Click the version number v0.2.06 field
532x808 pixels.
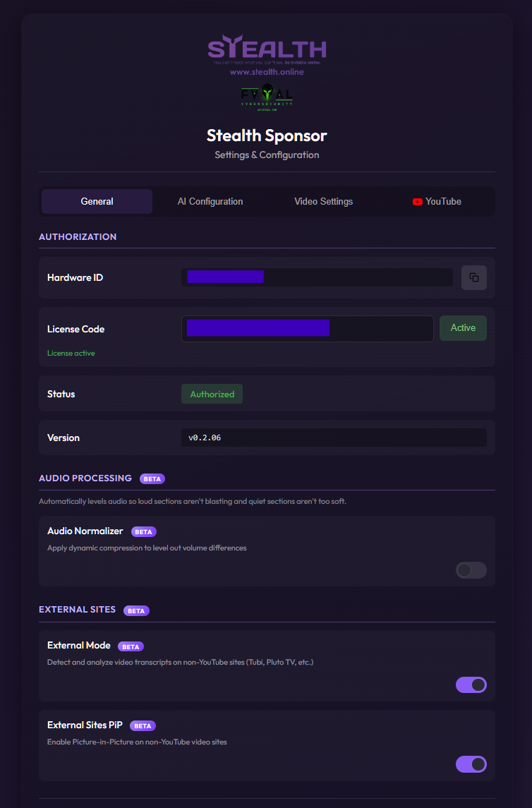[x=334, y=438]
